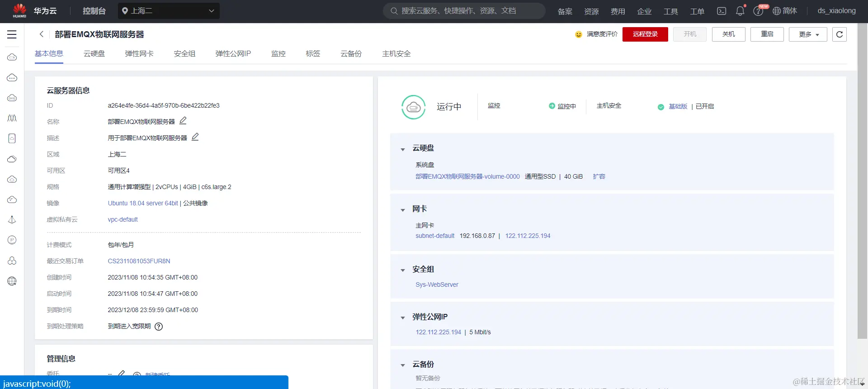Open the hamburger navigation menu
The image size is (868, 389).
point(12,34)
